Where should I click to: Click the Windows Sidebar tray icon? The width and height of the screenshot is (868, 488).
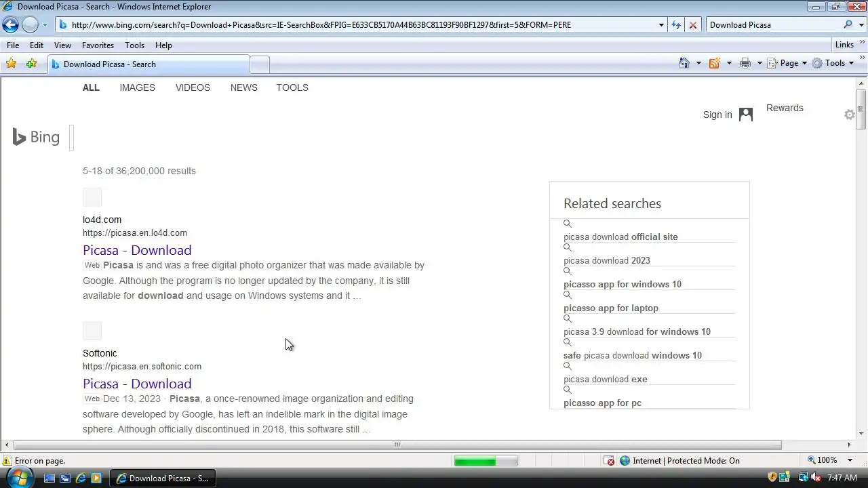(785, 478)
